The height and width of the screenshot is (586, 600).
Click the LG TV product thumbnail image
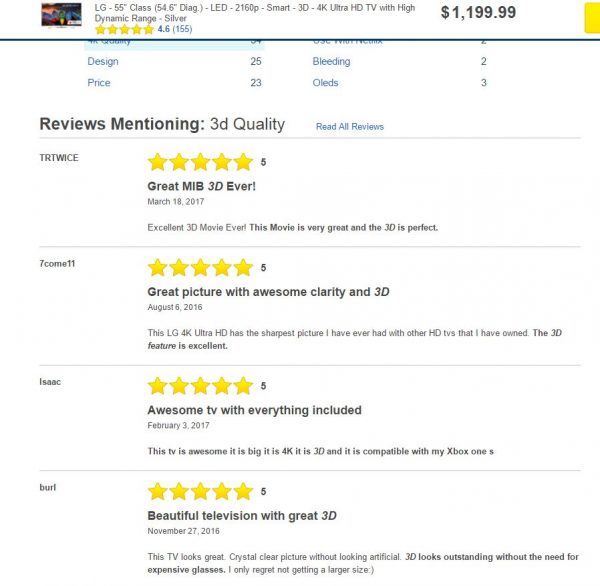pos(61,15)
